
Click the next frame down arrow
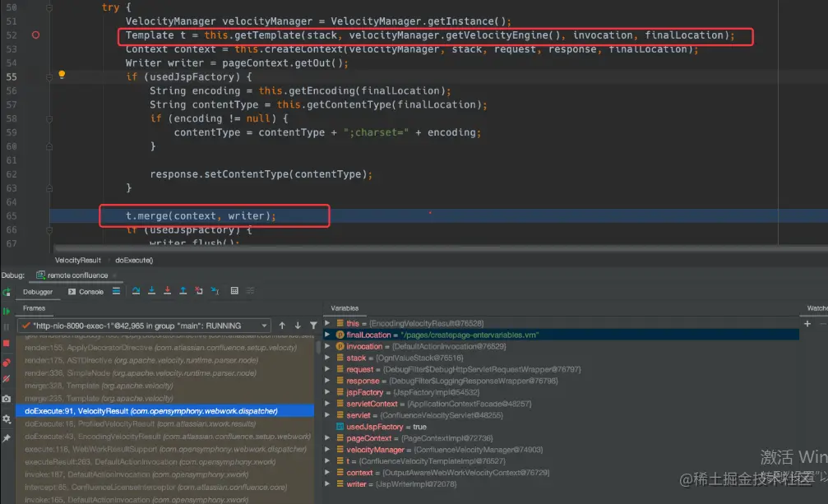tap(298, 326)
